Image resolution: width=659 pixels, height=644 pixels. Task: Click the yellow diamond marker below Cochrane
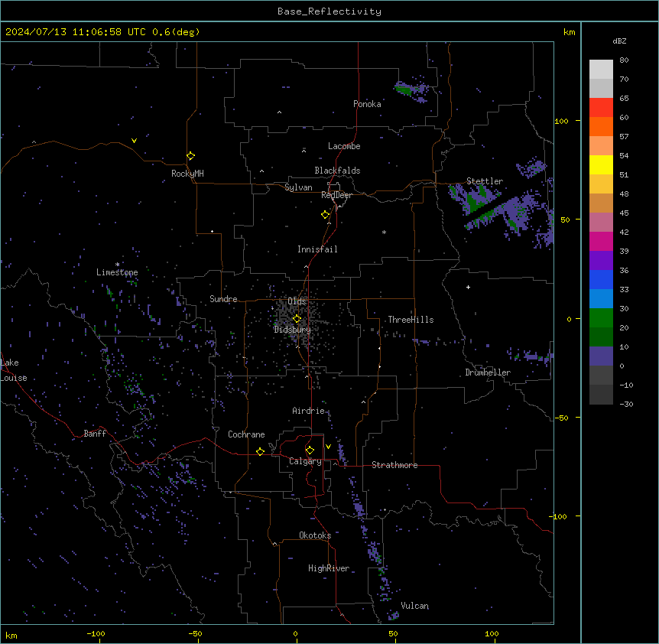click(260, 451)
